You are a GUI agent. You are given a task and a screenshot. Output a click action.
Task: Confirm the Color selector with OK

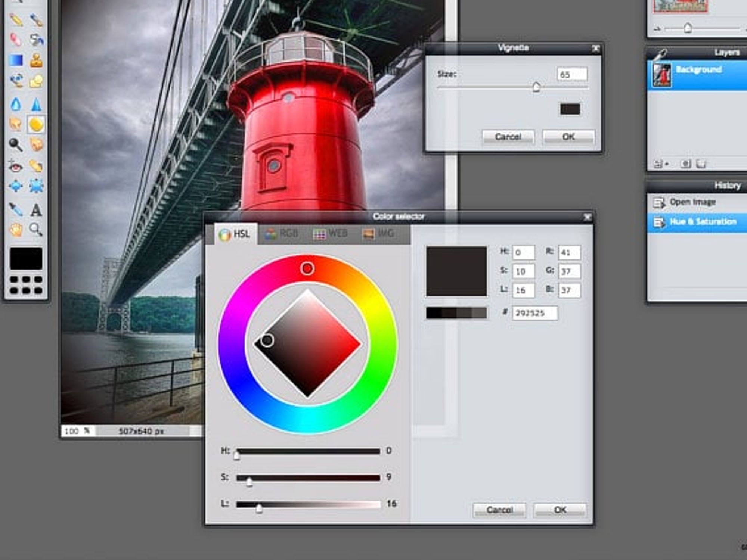click(x=560, y=510)
